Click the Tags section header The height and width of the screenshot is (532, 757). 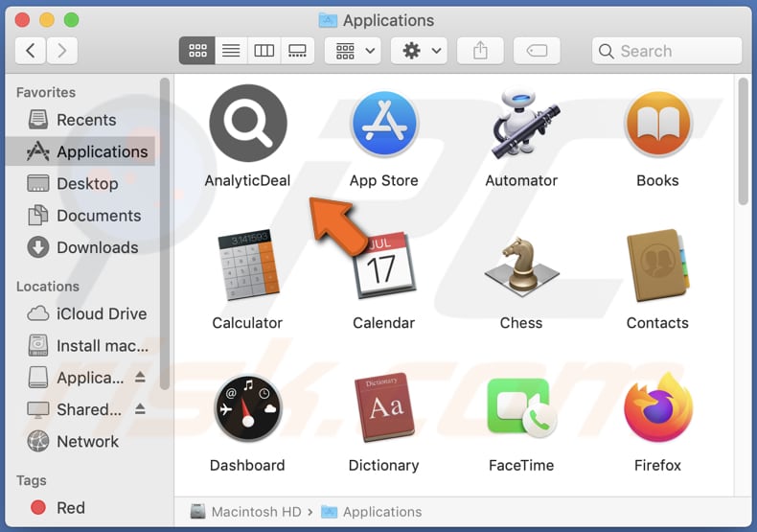32,480
